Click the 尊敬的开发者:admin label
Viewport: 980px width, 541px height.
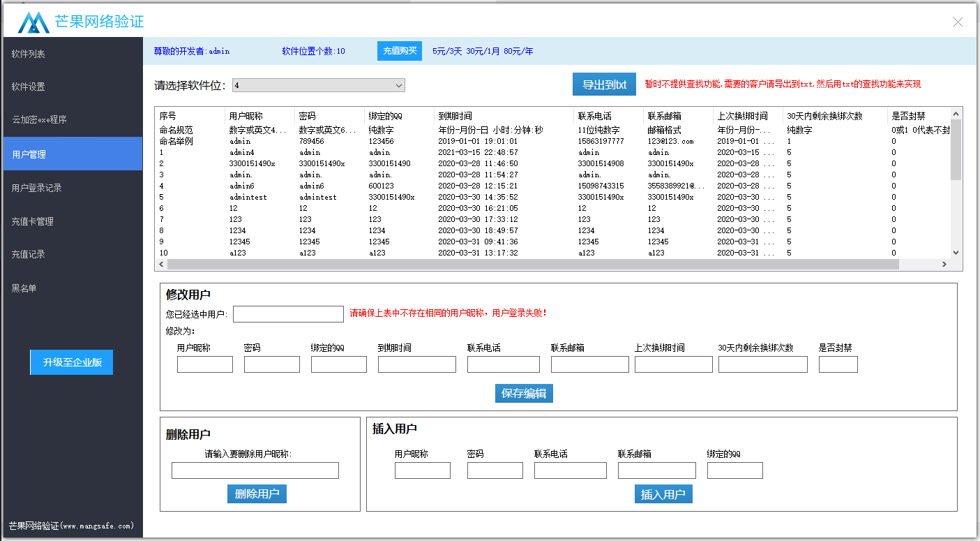click(x=192, y=51)
